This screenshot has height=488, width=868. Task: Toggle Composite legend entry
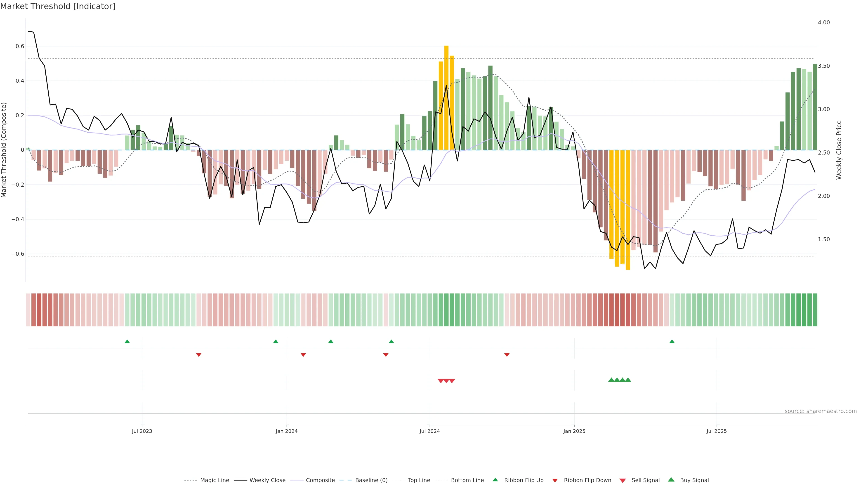320,480
